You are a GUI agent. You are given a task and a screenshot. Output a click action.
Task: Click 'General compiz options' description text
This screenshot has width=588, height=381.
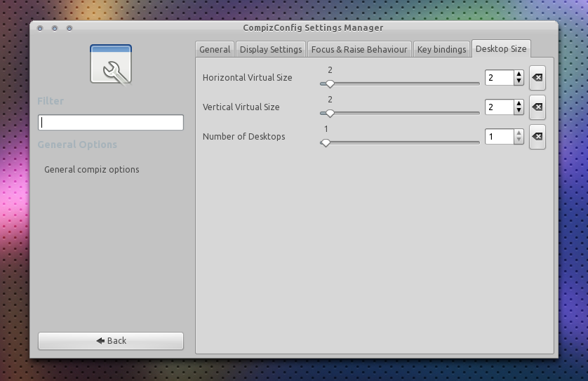92,170
